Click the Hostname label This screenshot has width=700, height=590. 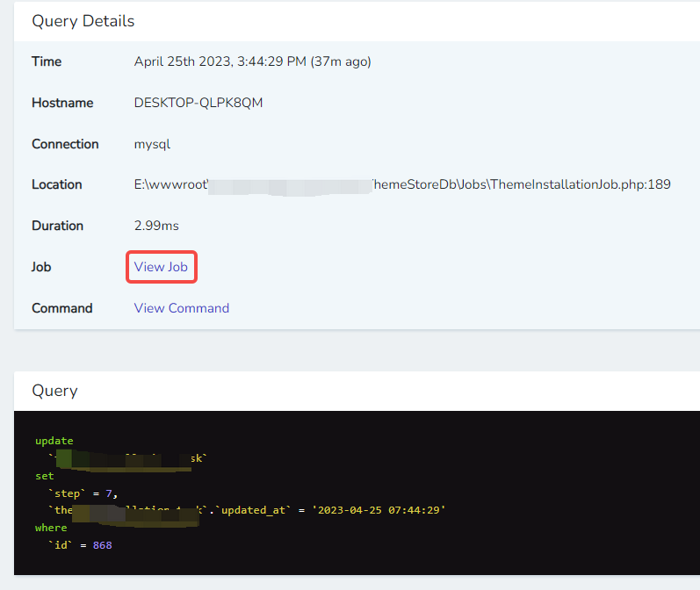[x=62, y=103]
